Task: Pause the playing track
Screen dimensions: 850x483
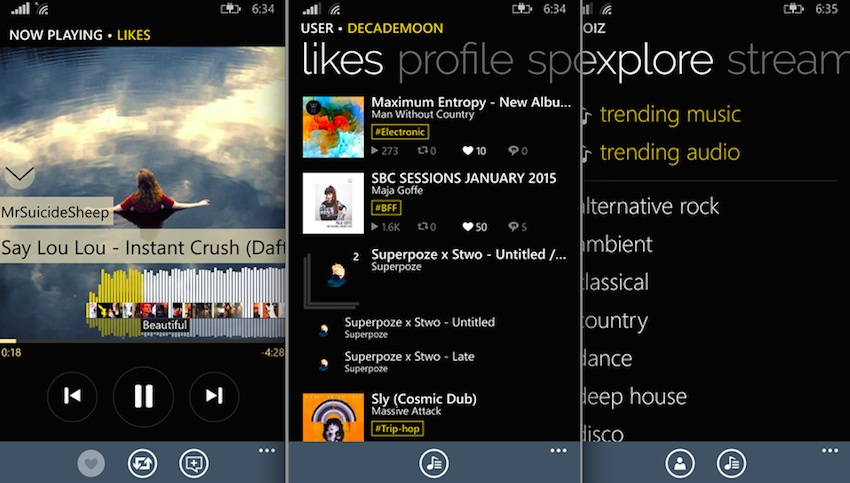Action: tap(144, 396)
